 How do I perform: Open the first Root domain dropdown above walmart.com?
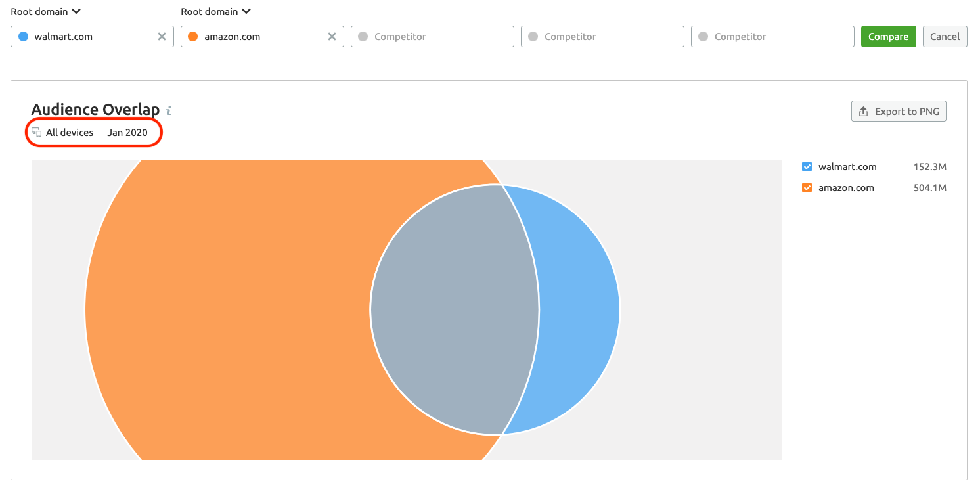(x=46, y=11)
